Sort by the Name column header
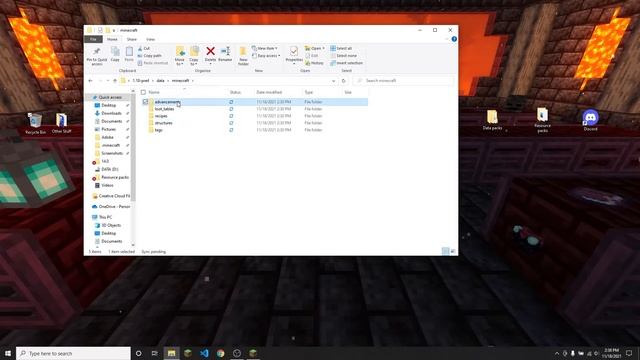The height and width of the screenshot is (360, 640). [154, 92]
